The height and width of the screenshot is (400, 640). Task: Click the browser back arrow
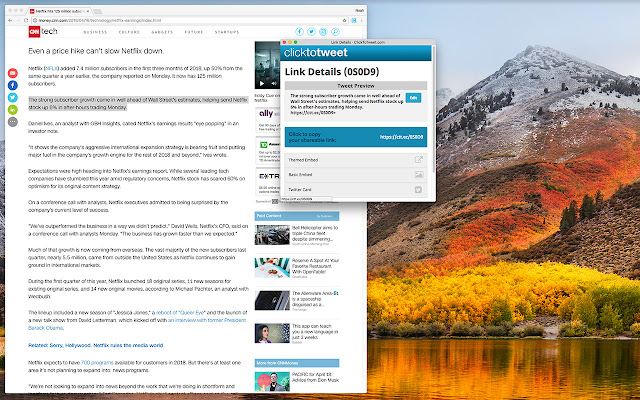pos(10,20)
